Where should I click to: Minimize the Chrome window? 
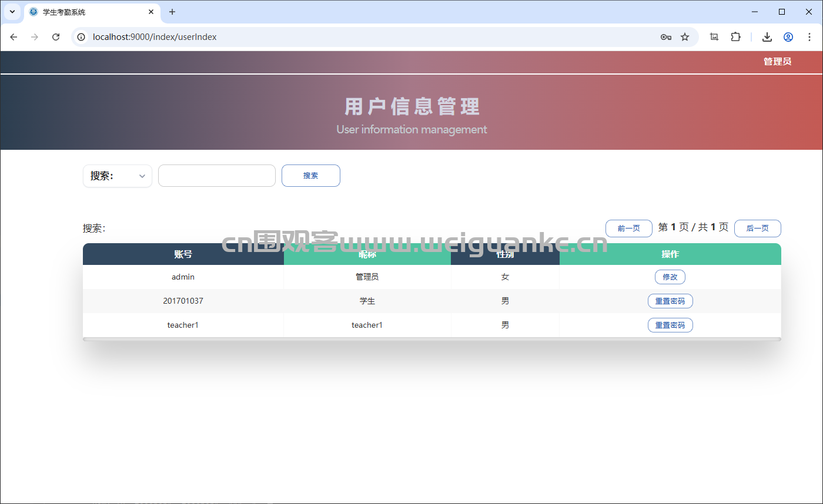click(755, 12)
